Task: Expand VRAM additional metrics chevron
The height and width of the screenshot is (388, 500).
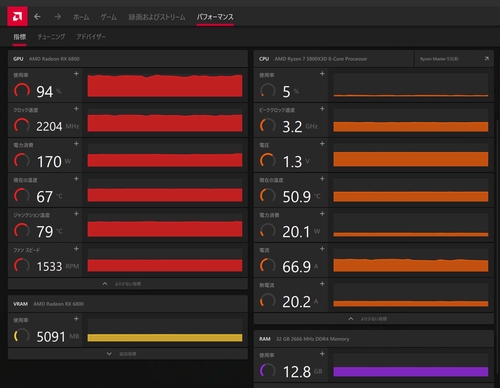Action: (x=109, y=354)
